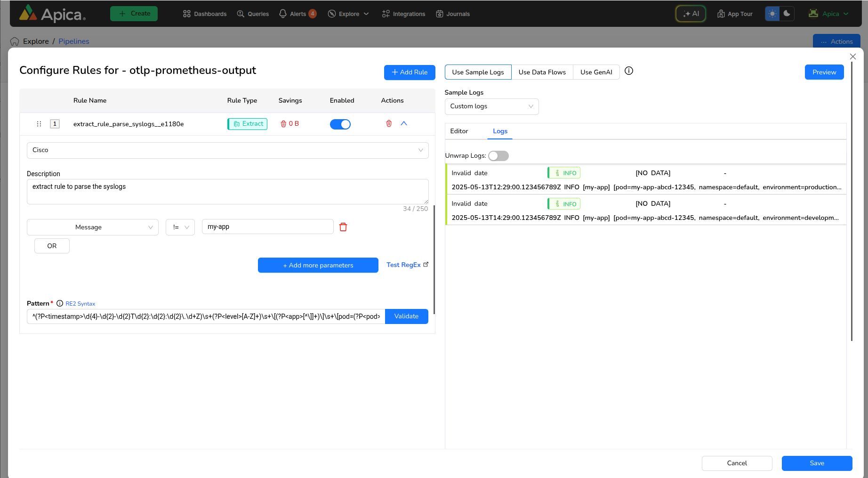The width and height of the screenshot is (868, 478).
Task: Open the != operator dropdown
Action: coord(180,227)
